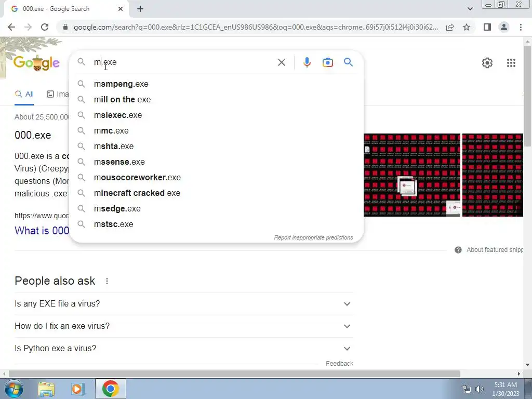Pick the mssense.exe suggestion
The height and width of the screenshot is (399, 532).
tap(217, 162)
